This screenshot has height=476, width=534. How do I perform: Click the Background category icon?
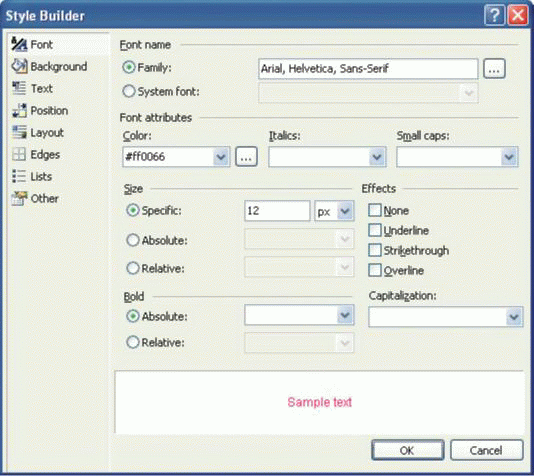click(19, 66)
